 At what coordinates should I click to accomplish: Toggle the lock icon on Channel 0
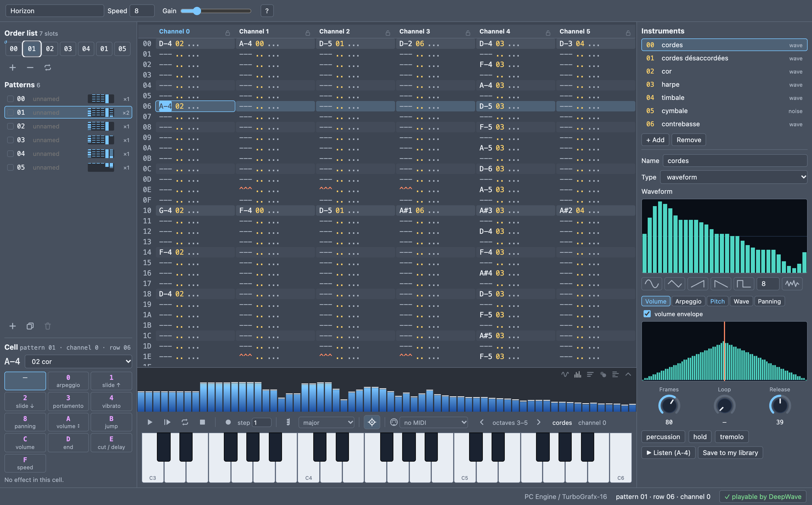228,33
